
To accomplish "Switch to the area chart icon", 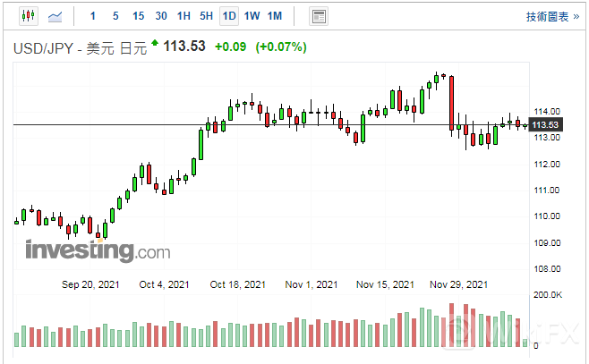I will (55, 16).
